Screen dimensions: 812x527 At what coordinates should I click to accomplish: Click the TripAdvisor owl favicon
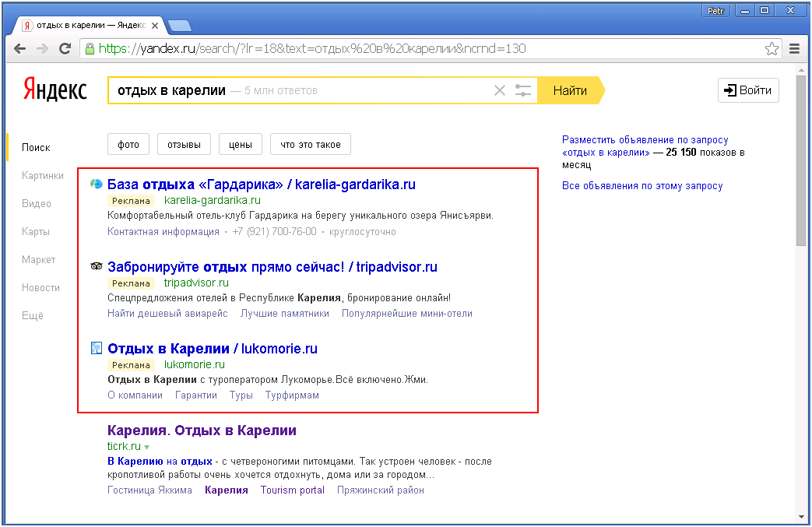click(x=97, y=266)
